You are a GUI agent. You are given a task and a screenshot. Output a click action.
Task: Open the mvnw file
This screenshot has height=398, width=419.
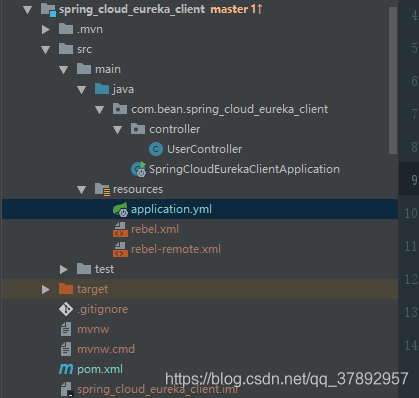coord(93,329)
